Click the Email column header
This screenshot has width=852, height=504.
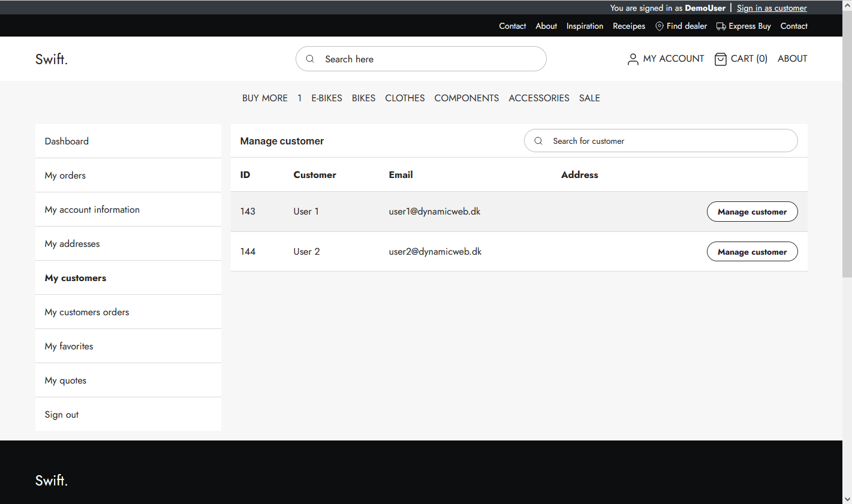pyautogui.click(x=401, y=175)
